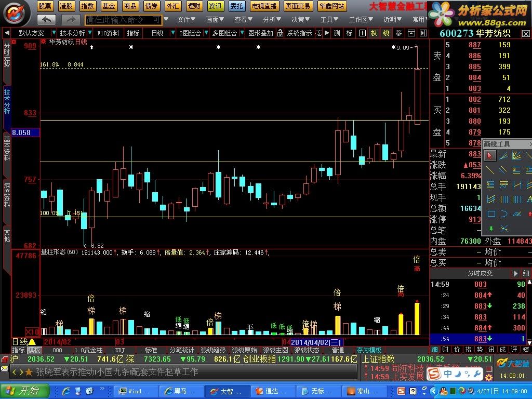Click the KDJ indicator tab at bottom
This screenshot has width=532, height=399.
[120, 350]
